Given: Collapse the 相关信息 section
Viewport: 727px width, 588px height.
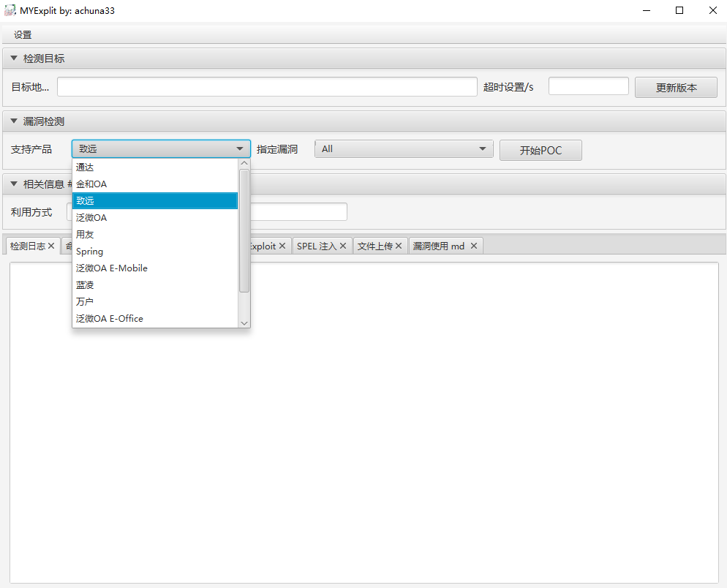Looking at the screenshot, I should tap(14, 184).
